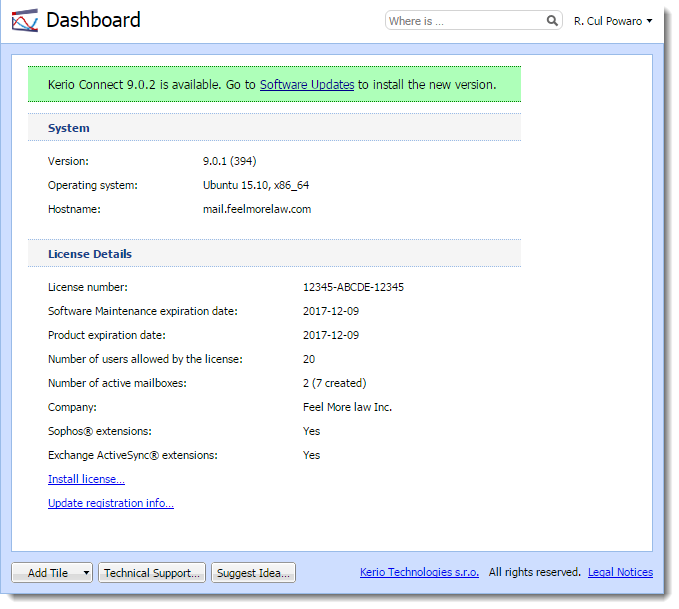Click 'Number of users allowed by the license:' label

145,359
